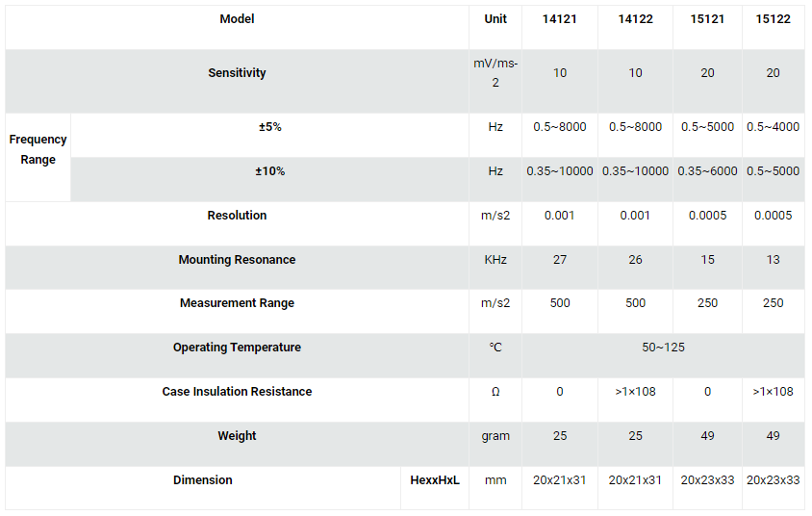This screenshot has height=516, width=812.
Task: Click the Resolution row label
Action: click(237, 216)
